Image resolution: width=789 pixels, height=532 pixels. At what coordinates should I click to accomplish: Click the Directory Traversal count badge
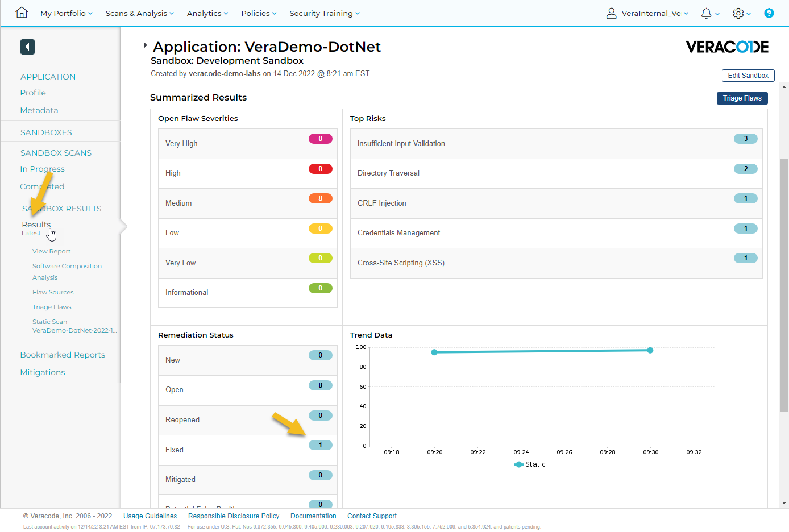tap(746, 169)
